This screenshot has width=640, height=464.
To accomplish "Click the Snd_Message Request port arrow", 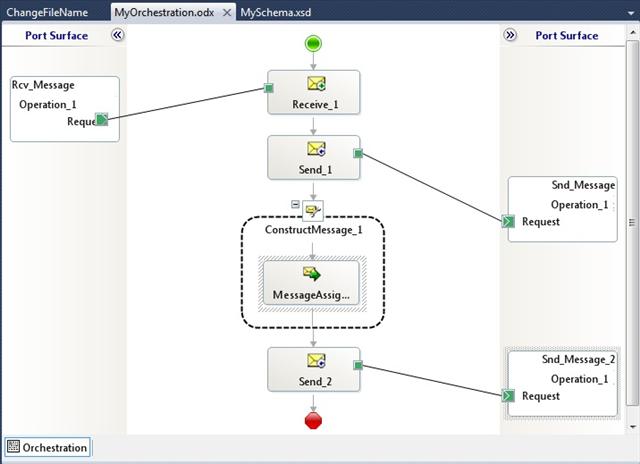I will click(x=508, y=222).
